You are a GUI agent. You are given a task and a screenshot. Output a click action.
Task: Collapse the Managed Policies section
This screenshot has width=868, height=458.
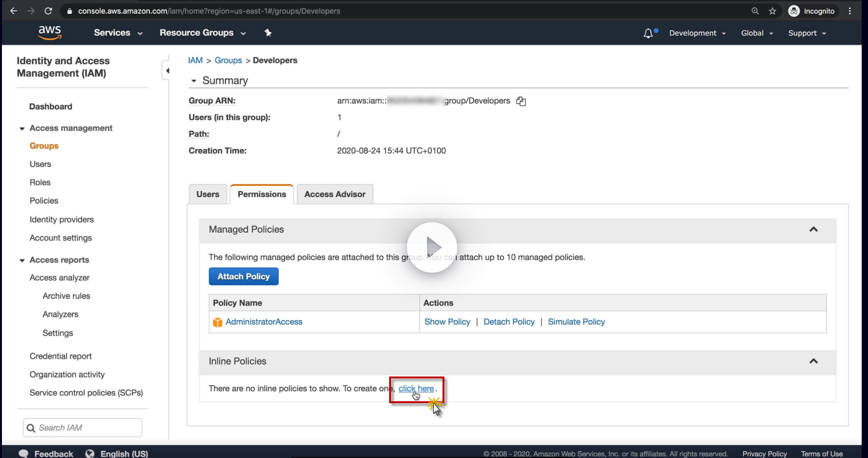point(813,229)
